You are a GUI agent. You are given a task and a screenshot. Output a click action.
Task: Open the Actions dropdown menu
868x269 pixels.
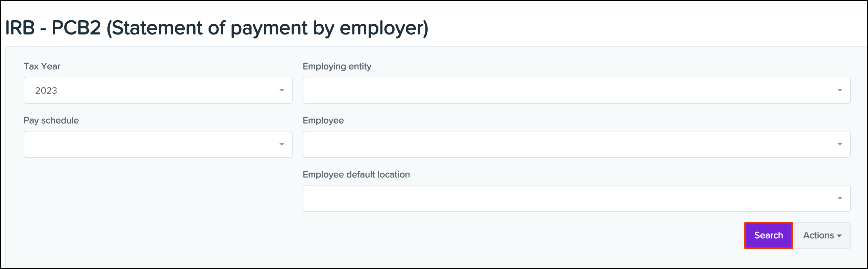click(822, 235)
